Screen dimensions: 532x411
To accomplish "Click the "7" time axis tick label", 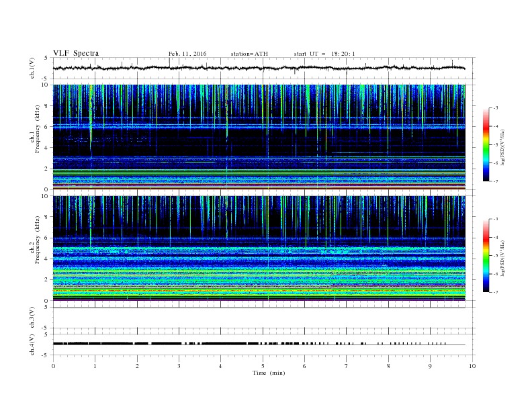I will 347,366.
